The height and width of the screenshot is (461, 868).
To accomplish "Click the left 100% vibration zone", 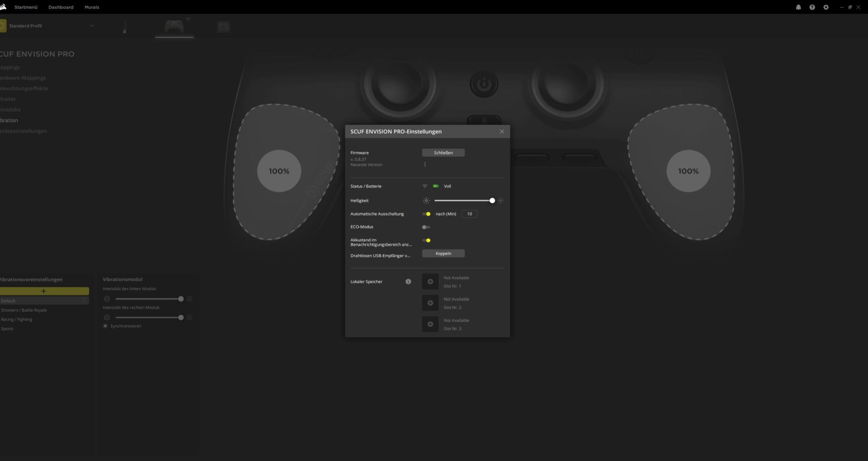I will [279, 171].
